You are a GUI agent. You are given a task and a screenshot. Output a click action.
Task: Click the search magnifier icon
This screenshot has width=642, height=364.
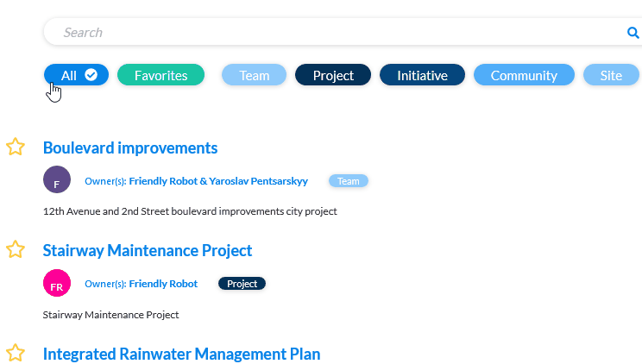click(x=633, y=33)
